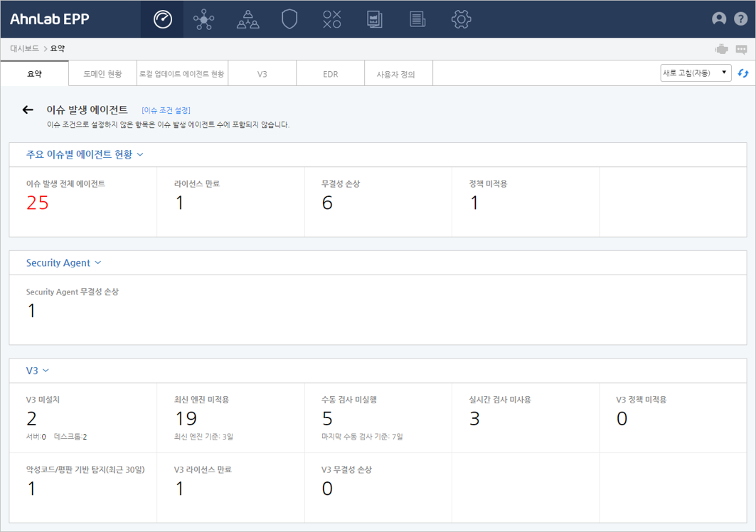
Task: Click 대시보드 in the breadcrumb
Action: pos(25,48)
